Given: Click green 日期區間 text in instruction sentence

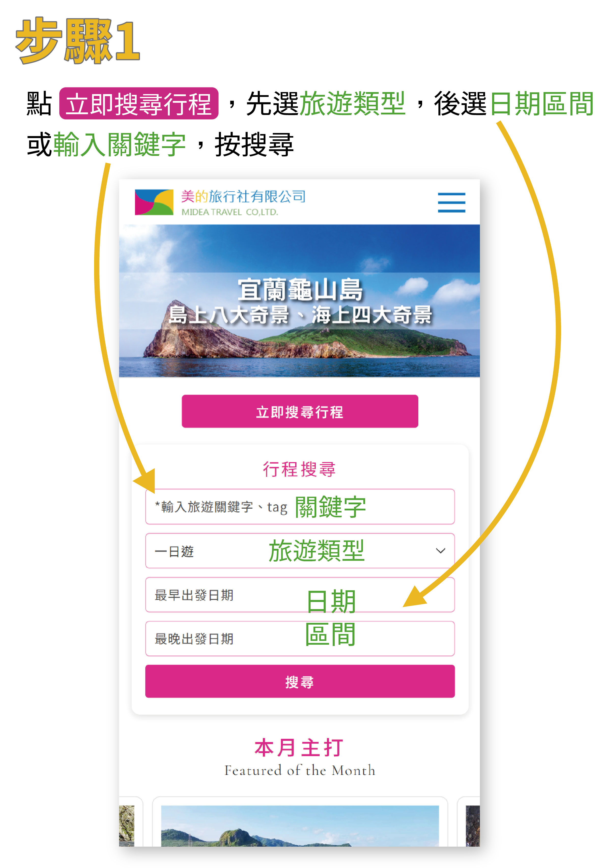Looking at the screenshot, I should coord(541,104).
